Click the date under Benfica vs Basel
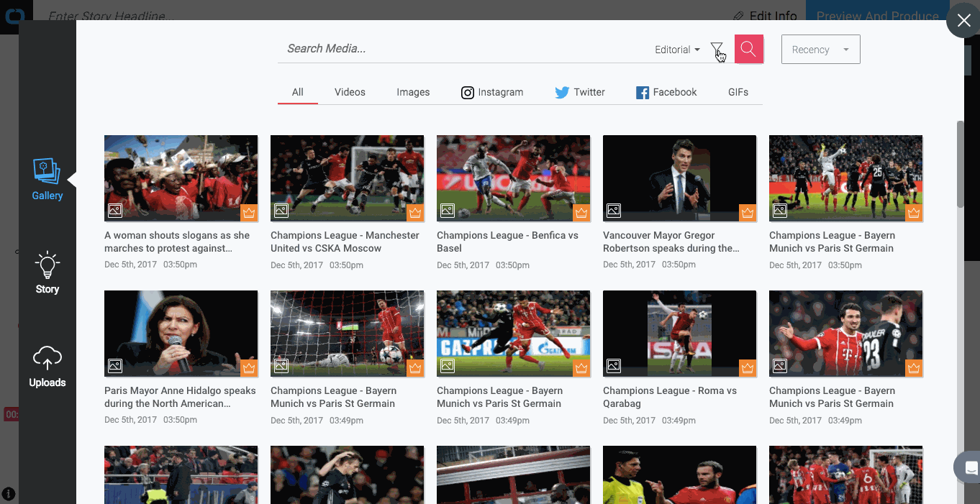This screenshot has width=980, height=504. (x=483, y=265)
